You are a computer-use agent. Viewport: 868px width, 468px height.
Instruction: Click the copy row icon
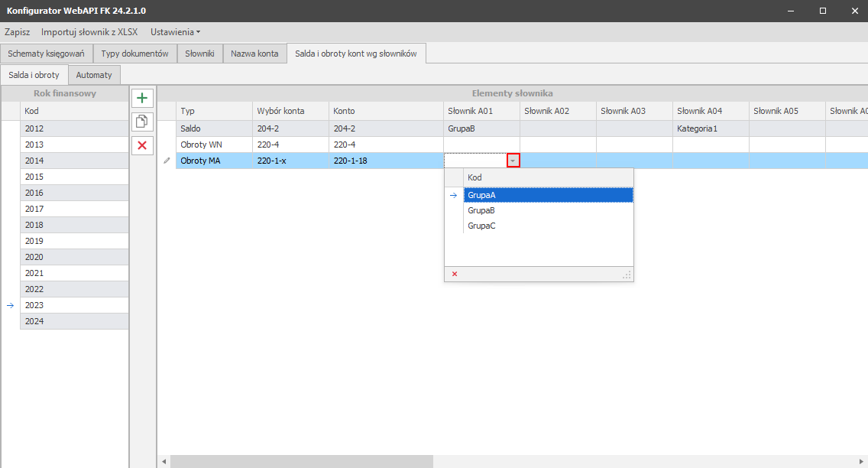[143, 122]
